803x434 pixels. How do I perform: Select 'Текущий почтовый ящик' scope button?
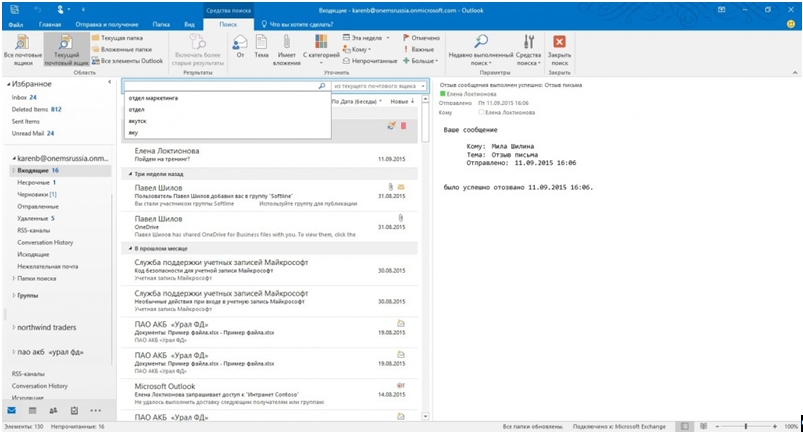point(67,49)
